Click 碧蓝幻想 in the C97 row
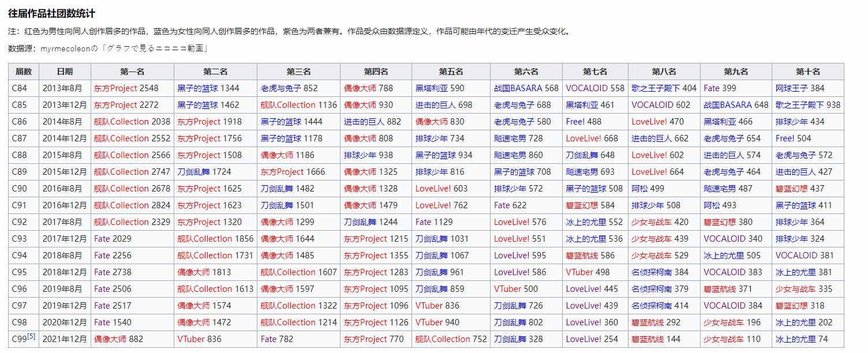Image resolution: width=868 pixels, height=353 pixels. click(x=792, y=306)
